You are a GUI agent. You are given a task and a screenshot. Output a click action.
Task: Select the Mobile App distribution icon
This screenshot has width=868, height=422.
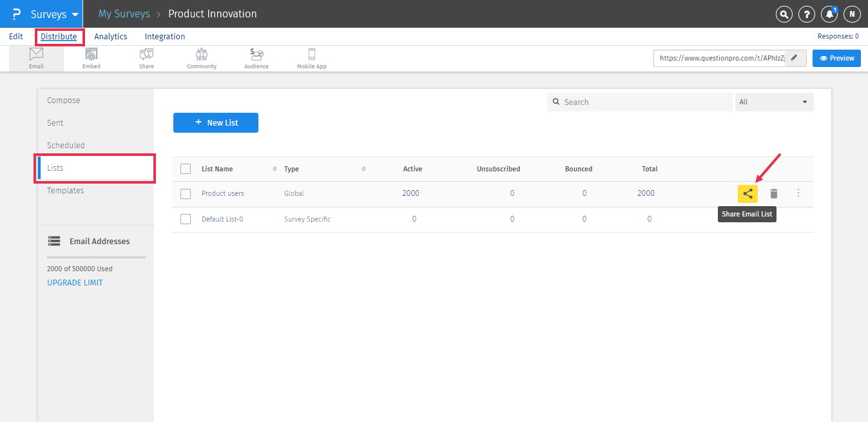[311, 58]
